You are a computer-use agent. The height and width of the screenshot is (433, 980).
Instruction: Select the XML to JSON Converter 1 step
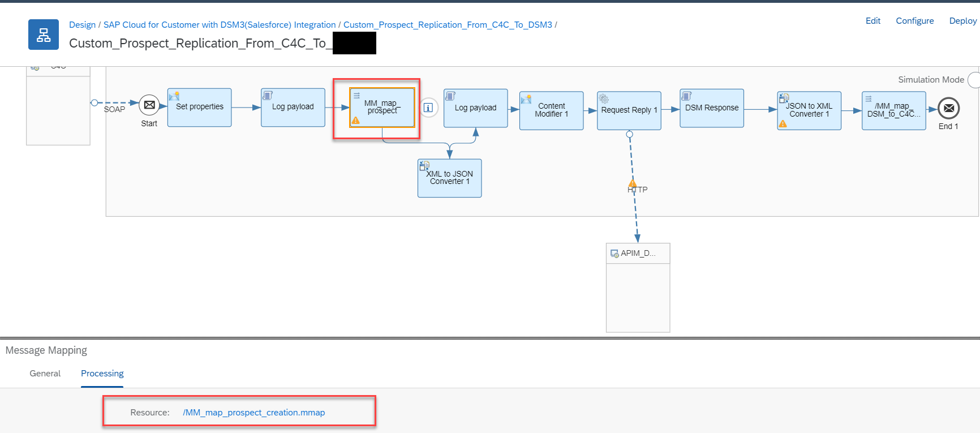tap(449, 178)
